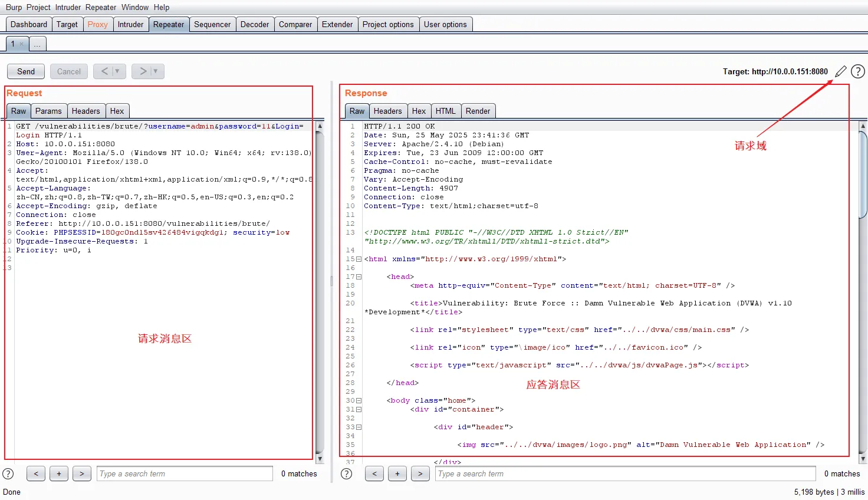Go to next match in request search

tap(82, 473)
